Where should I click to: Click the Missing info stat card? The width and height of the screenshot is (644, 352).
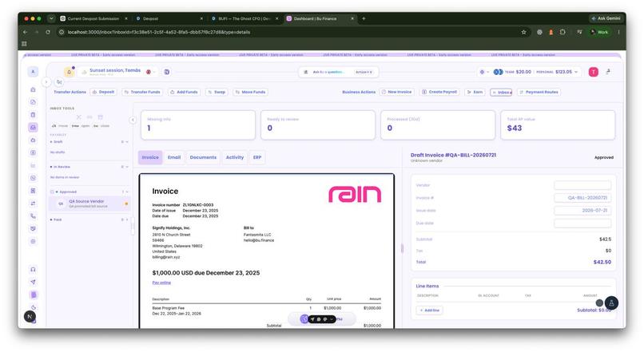[x=198, y=125]
